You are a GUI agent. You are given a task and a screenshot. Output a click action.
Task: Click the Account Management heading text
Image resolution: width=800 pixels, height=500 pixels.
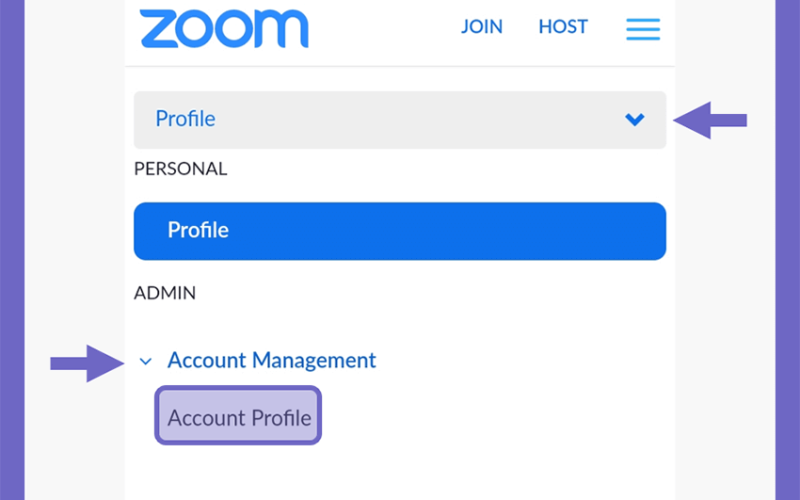click(x=271, y=360)
